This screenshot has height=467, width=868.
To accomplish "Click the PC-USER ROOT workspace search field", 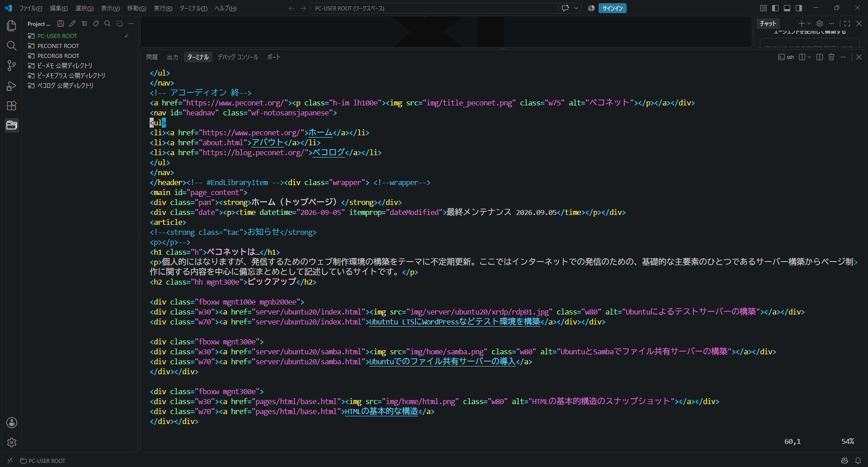I will pyautogui.click(x=434, y=8).
